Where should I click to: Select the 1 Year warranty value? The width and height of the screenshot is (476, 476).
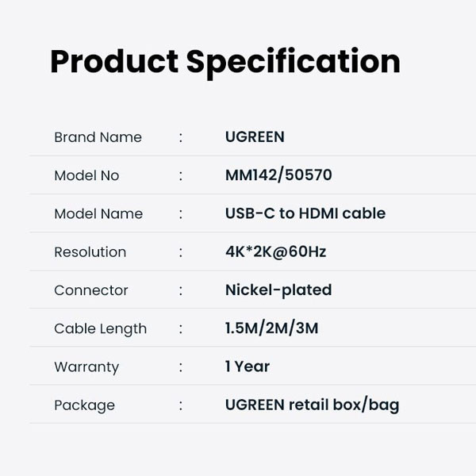(248, 367)
